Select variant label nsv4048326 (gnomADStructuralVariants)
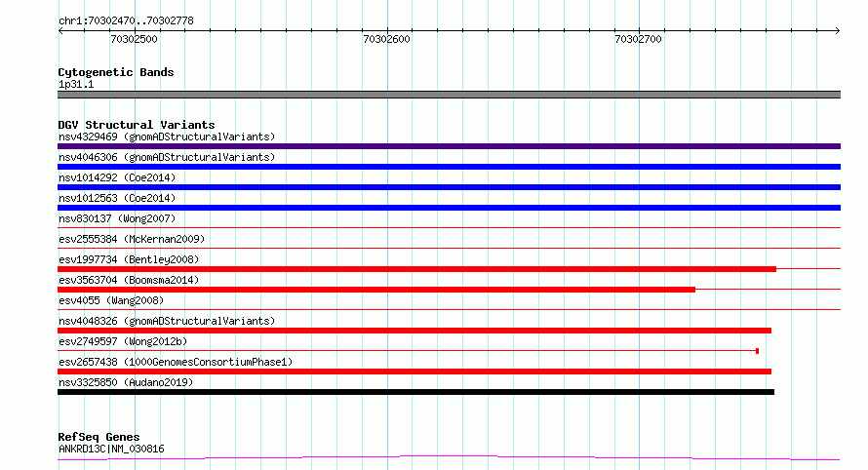 click(167, 321)
